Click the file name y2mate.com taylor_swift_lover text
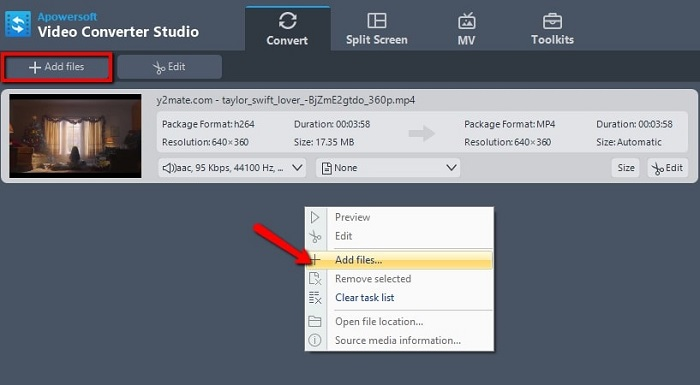Image resolution: width=700 pixels, height=385 pixels. [x=286, y=100]
